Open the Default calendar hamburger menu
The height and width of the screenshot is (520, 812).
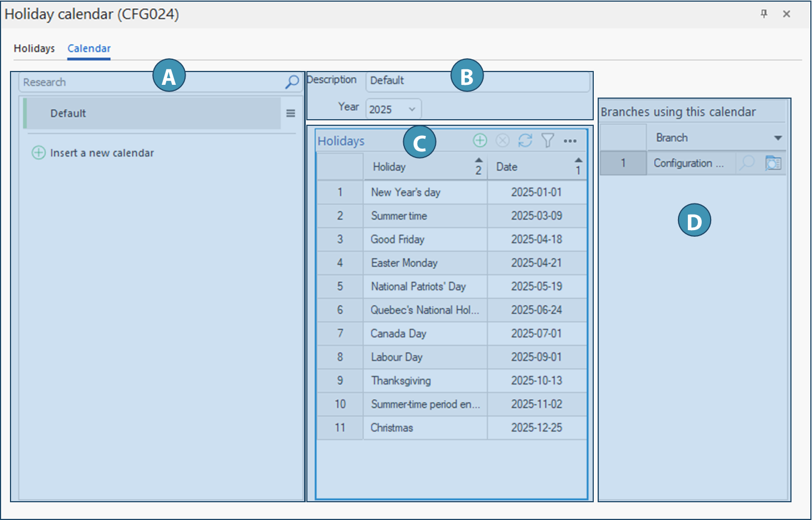tap(290, 113)
